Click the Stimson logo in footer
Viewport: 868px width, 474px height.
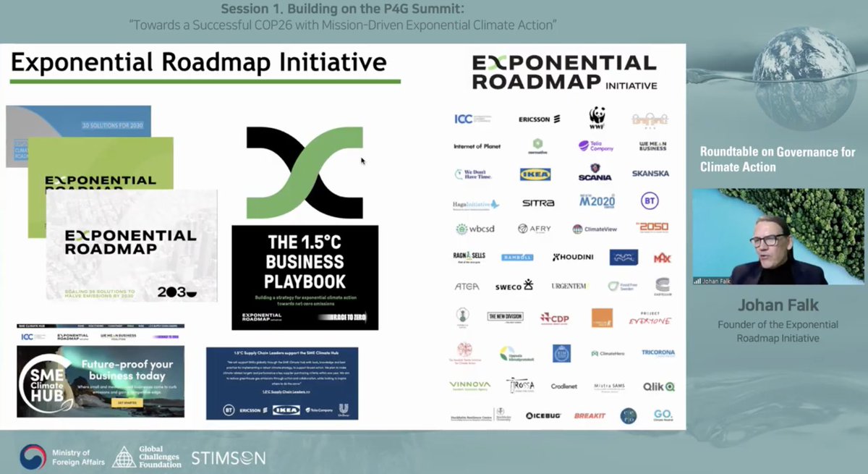(228, 458)
